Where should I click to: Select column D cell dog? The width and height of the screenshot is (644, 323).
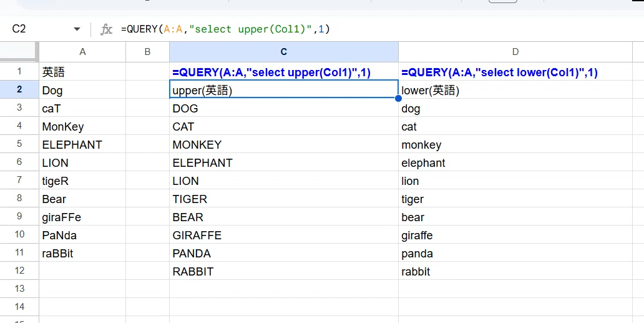pyautogui.click(x=515, y=108)
